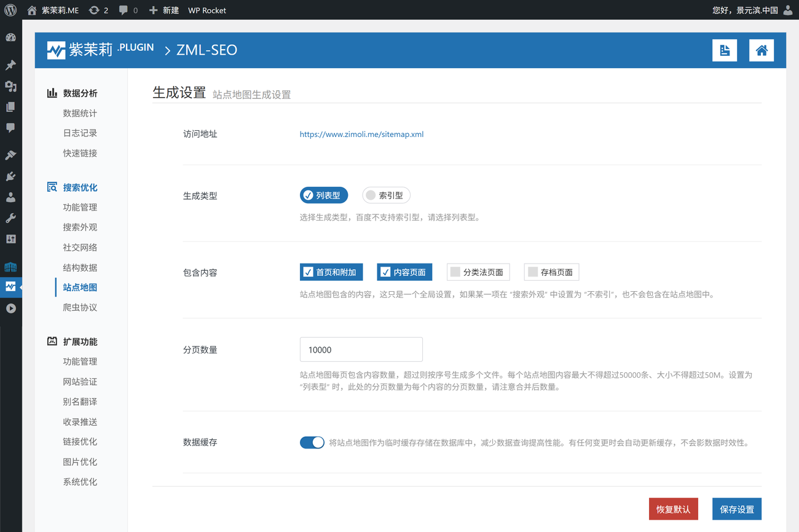Open Comments icon in admin sidebar
Screen dimensions: 799x532
tap(10, 128)
